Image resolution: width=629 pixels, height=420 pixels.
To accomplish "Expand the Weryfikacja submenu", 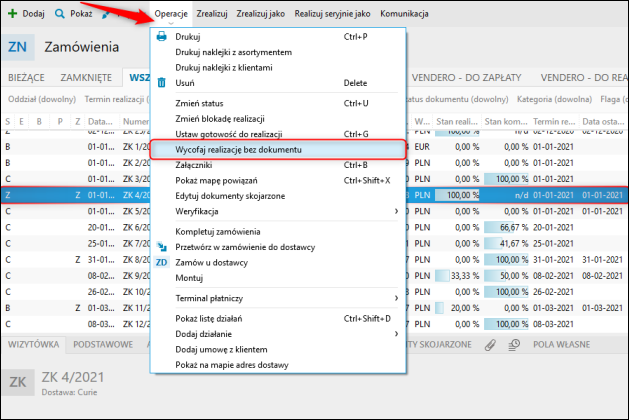I will pos(278,211).
